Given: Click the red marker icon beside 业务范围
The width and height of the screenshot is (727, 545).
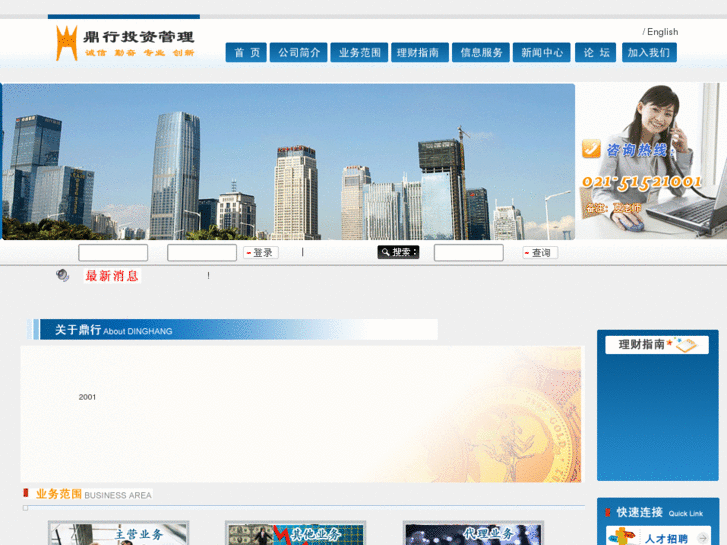Looking at the screenshot, I should click(x=26, y=493).
